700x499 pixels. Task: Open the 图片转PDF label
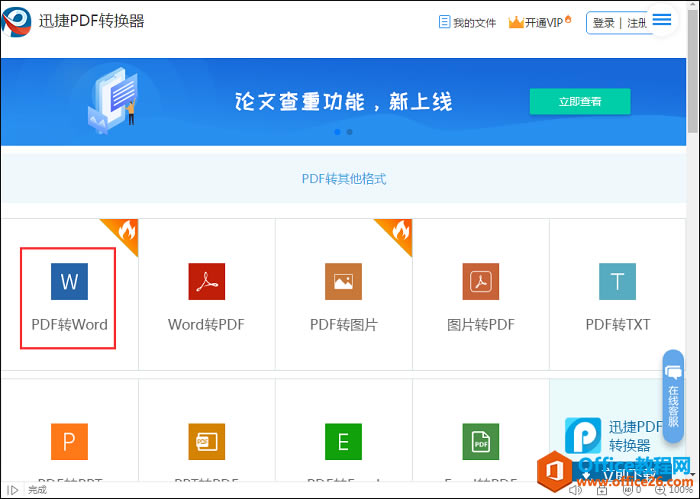tap(481, 324)
